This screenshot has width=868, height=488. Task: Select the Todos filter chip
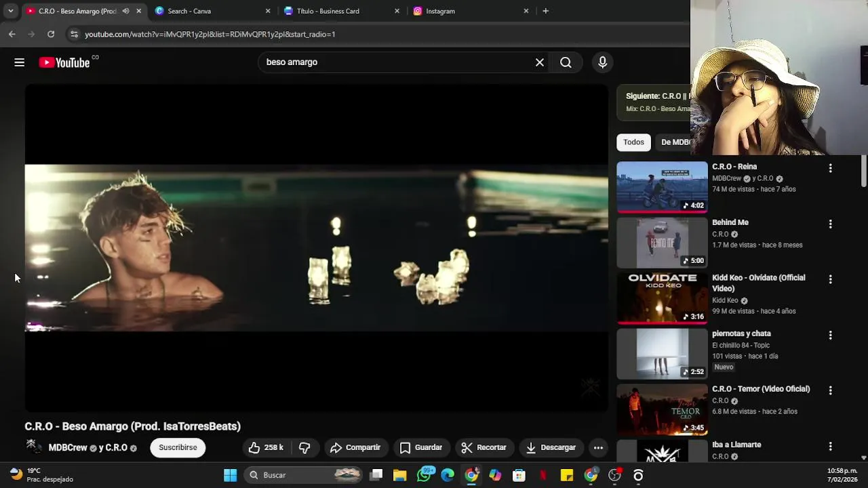click(x=633, y=142)
